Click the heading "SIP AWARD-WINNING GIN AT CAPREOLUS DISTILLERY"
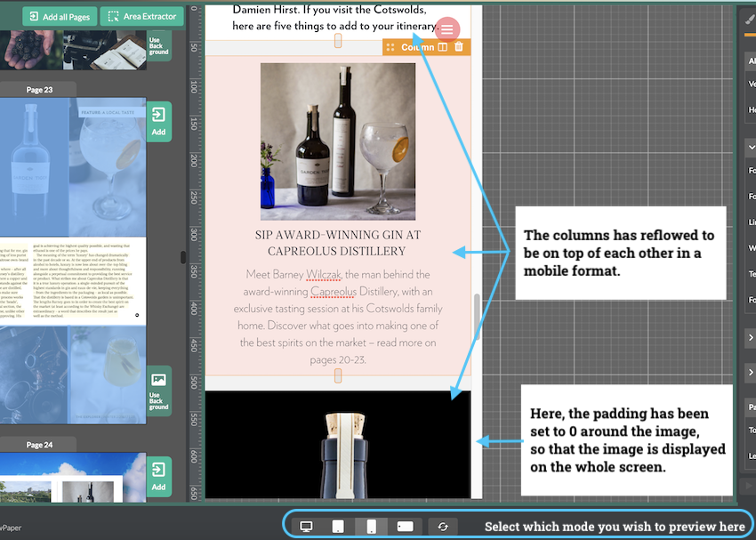 tap(337, 243)
